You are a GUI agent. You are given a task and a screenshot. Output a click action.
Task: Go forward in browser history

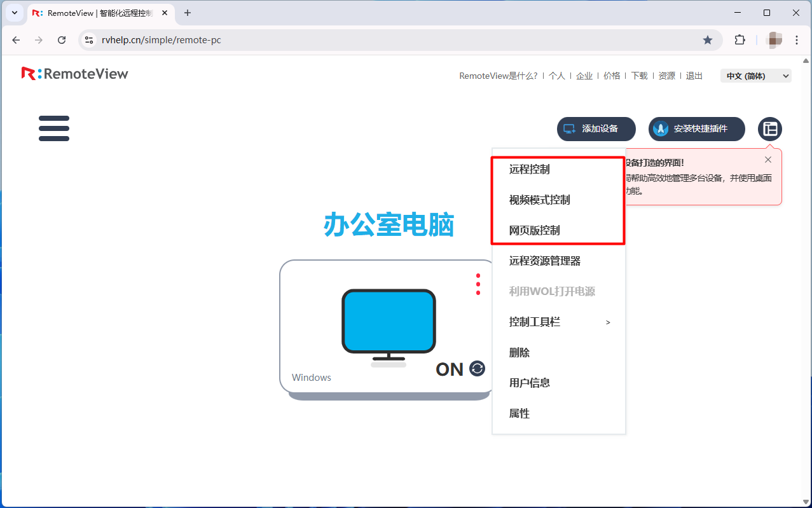(x=39, y=40)
